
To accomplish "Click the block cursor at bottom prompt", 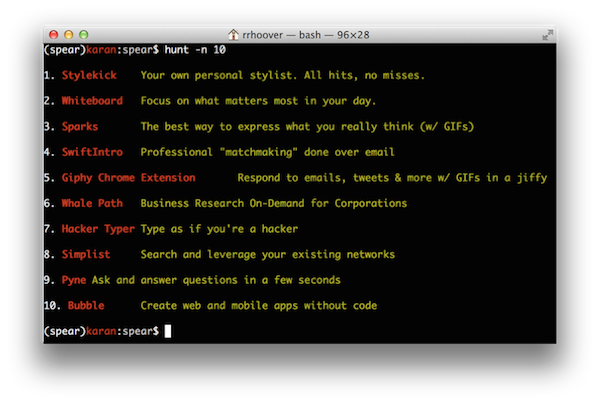I will (x=168, y=331).
